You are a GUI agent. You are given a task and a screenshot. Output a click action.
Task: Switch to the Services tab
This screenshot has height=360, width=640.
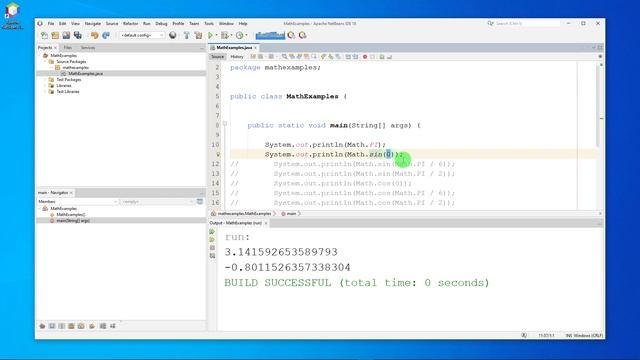click(88, 48)
